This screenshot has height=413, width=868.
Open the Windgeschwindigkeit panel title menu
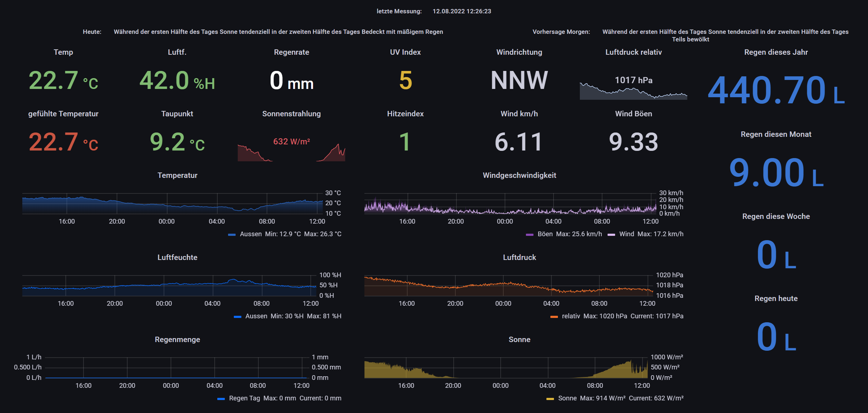(x=519, y=175)
